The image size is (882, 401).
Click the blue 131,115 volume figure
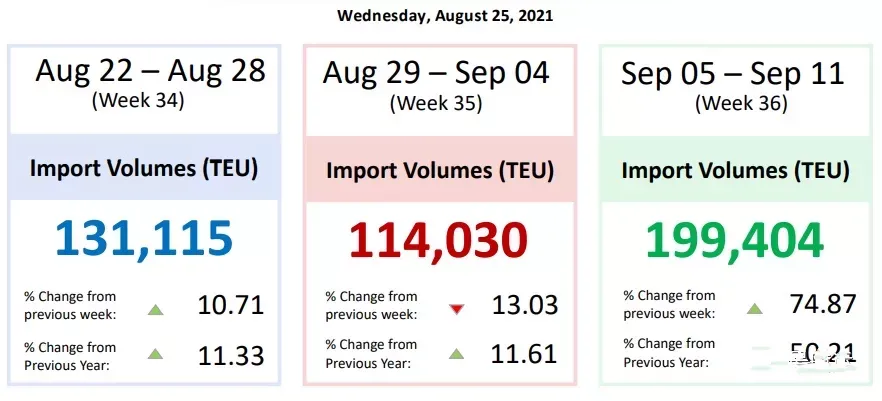pyautogui.click(x=144, y=240)
